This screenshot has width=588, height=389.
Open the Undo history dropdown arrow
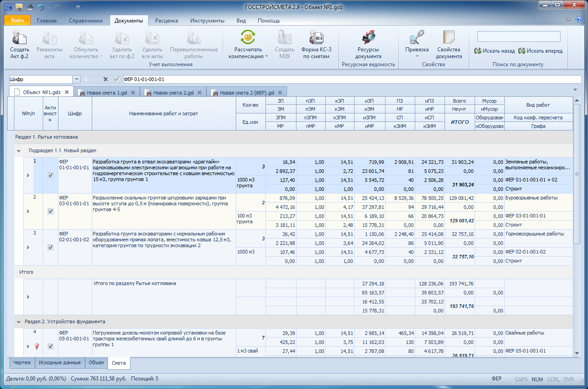[x=49, y=7]
